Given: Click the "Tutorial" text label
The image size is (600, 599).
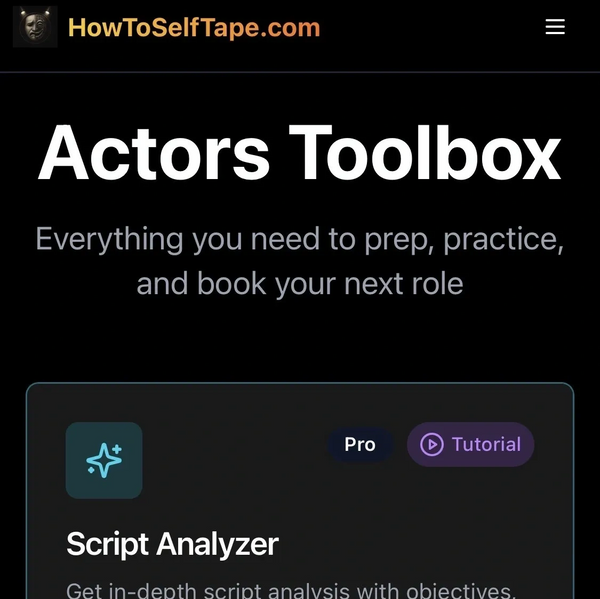Looking at the screenshot, I should 486,444.
